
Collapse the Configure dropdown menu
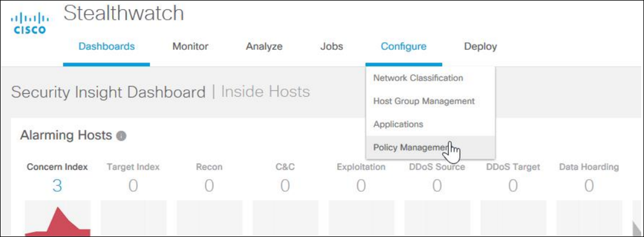[404, 46]
